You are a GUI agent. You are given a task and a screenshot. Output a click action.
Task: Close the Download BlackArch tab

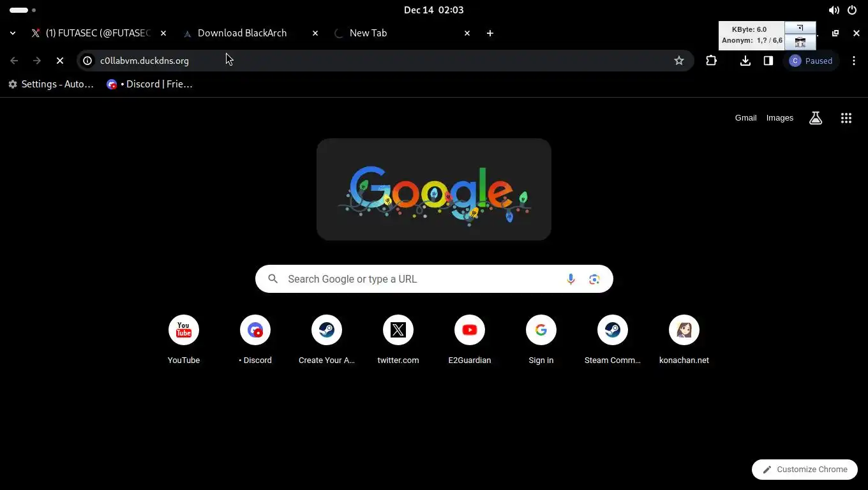[315, 33]
